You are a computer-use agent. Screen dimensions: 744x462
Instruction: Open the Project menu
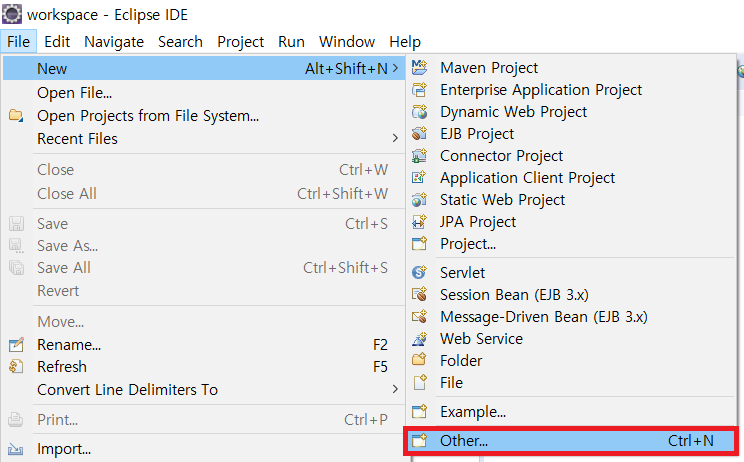coord(241,42)
